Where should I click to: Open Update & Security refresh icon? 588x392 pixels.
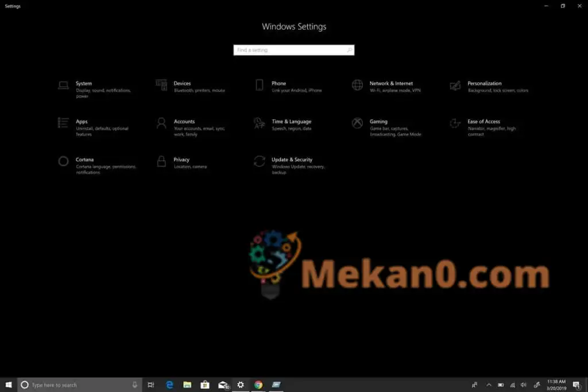(x=259, y=161)
